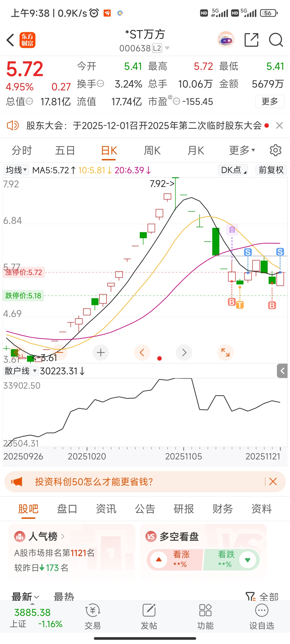Image resolution: width=290 pixels, height=644 pixels.
Task: Tap the share icon
Action: [x=251, y=40]
